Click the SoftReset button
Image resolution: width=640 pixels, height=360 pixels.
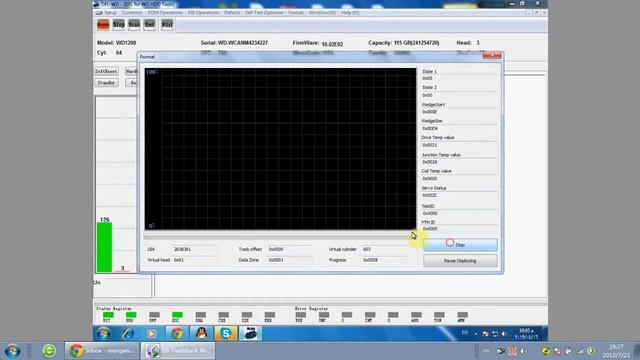[107, 71]
